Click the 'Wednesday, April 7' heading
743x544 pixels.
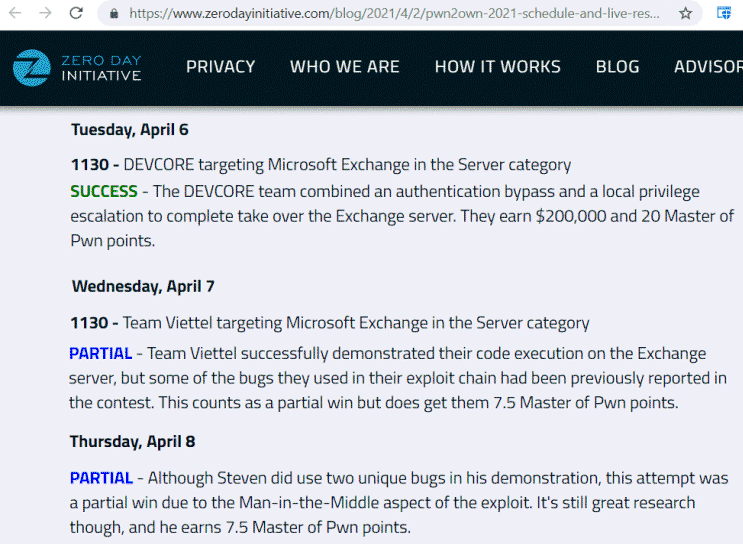pos(143,287)
